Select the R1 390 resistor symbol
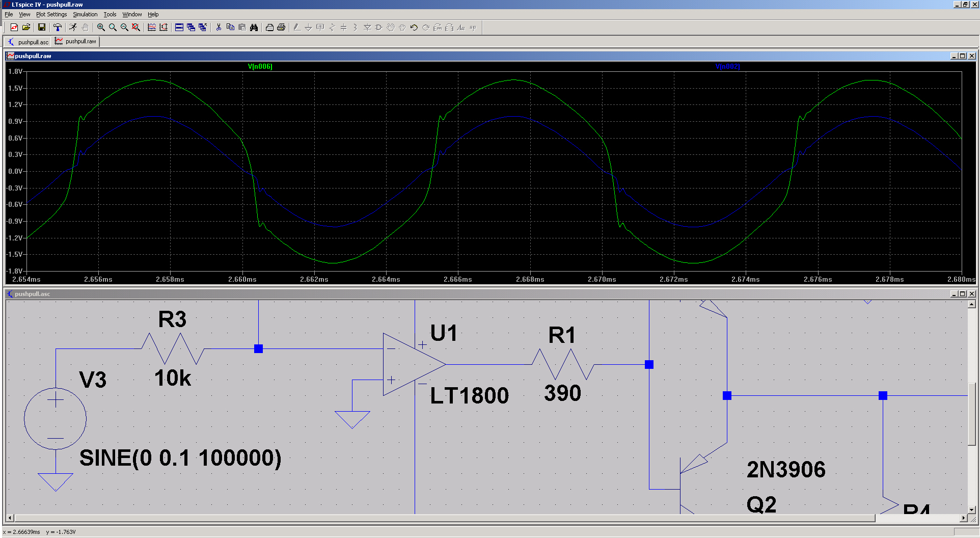 [563, 364]
